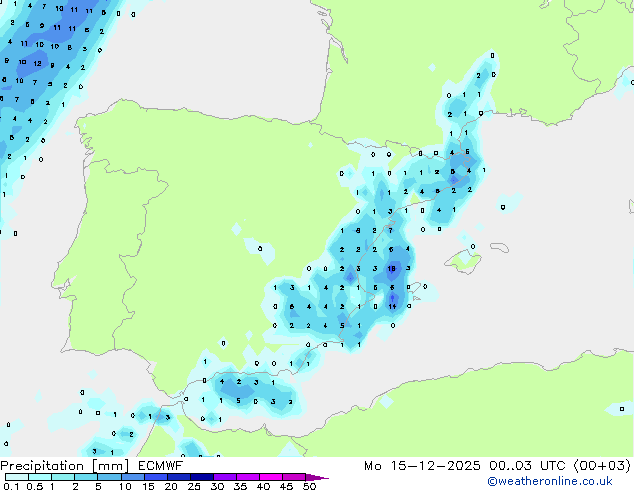Click the 25–30 mm dark navy legend swatch
Image resolution: width=634 pixels, height=490 pixels.
202,477
